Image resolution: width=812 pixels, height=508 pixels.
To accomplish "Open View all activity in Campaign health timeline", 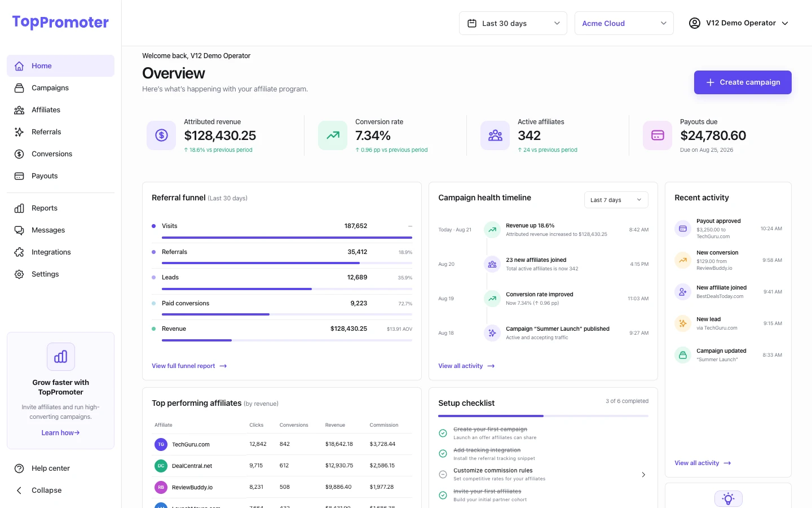I will coord(466,366).
